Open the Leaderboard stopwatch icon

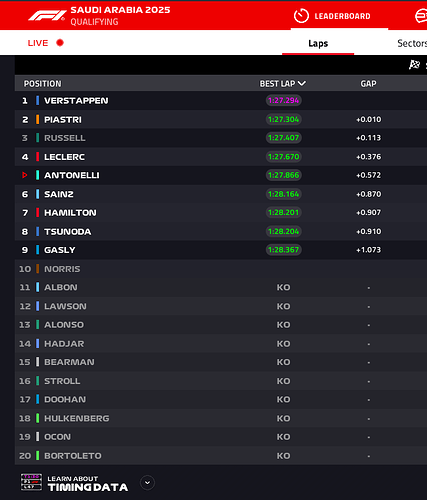301,16
